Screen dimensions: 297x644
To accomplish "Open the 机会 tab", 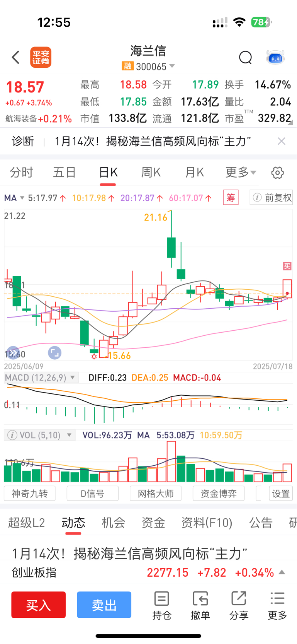I will click(114, 523).
